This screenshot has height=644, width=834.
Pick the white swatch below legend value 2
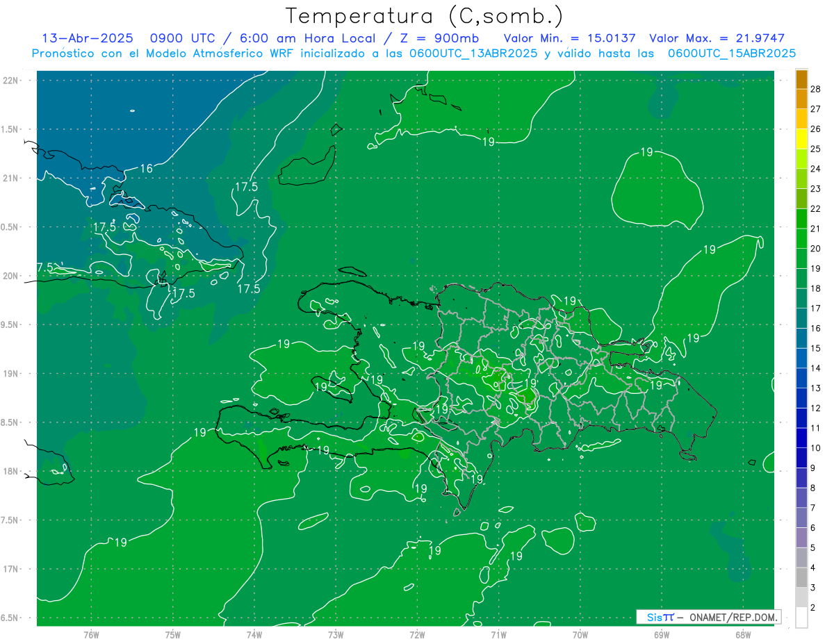(x=801, y=618)
